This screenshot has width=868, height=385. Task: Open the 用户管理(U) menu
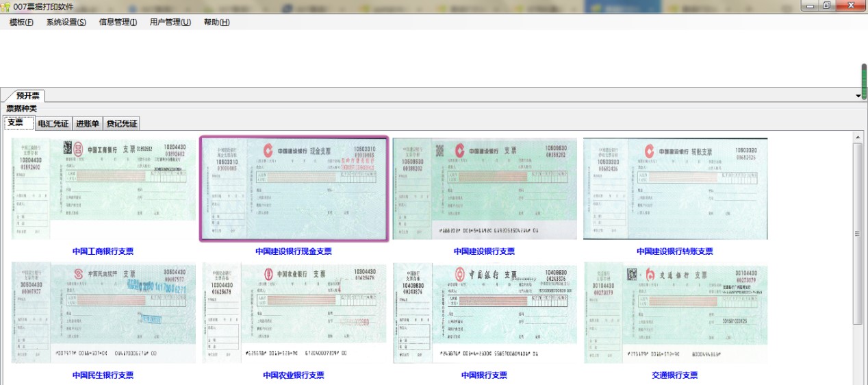pyautogui.click(x=170, y=22)
